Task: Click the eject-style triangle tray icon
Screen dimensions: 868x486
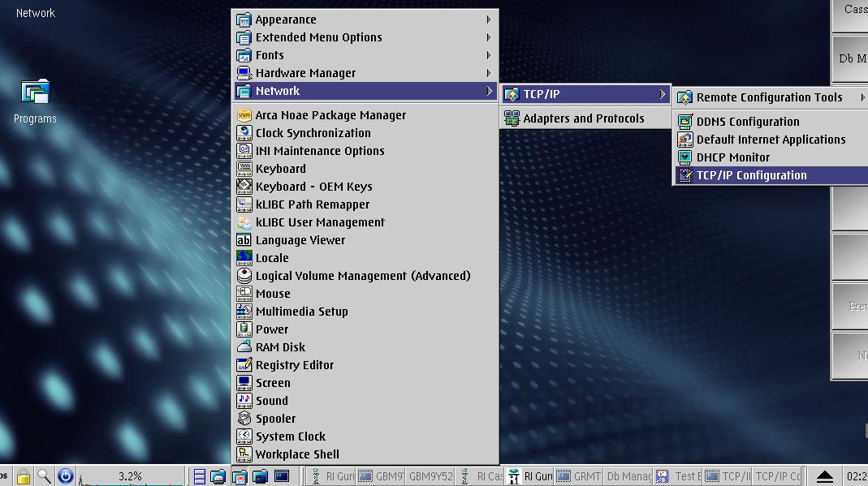Action: tap(825, 476)
